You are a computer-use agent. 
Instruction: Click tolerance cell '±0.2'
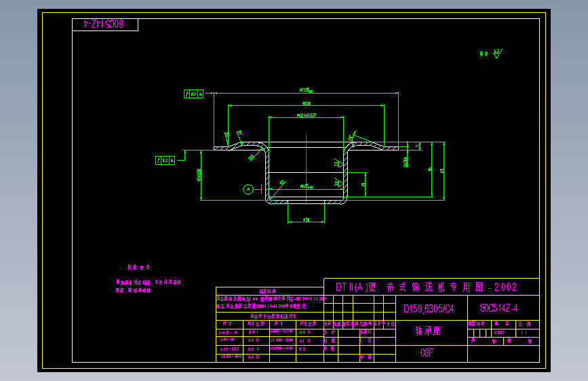click(254, 340)
